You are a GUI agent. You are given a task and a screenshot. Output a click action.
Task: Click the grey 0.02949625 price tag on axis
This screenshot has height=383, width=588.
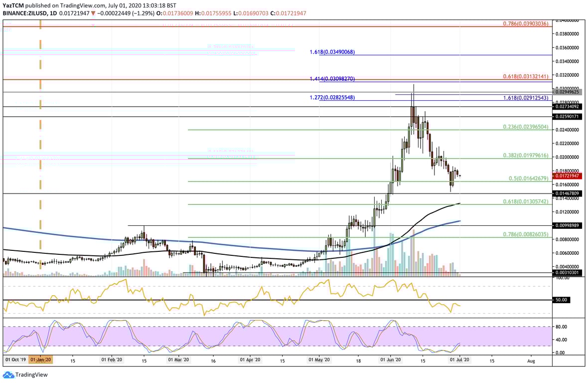566,92
